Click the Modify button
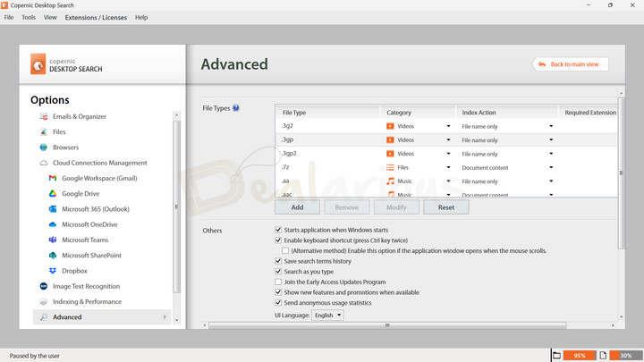The image size is (644, 362). 396,207
